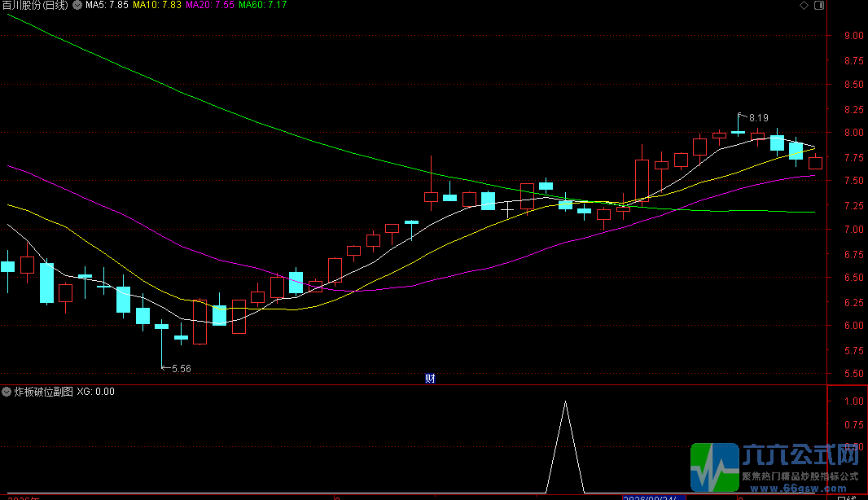The image size is (868, 500).
Task: Click the XG: 0.00 indicator value
Action: point(96,392)
